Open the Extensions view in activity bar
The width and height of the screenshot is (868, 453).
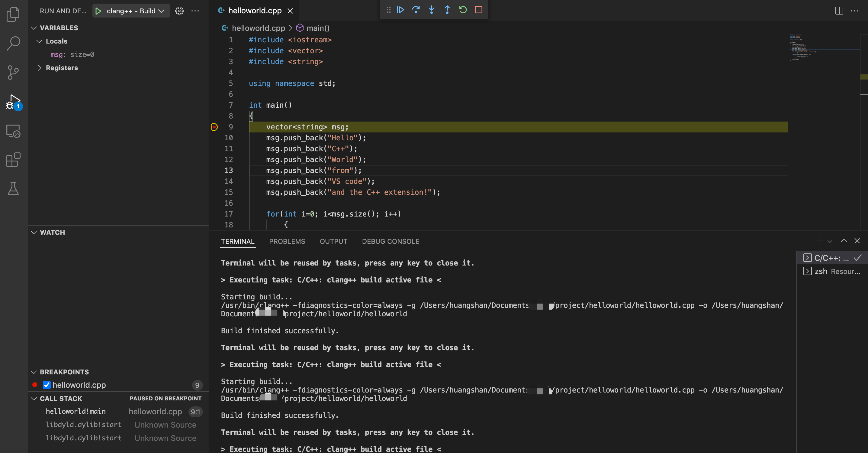click(x=13, y=160)
